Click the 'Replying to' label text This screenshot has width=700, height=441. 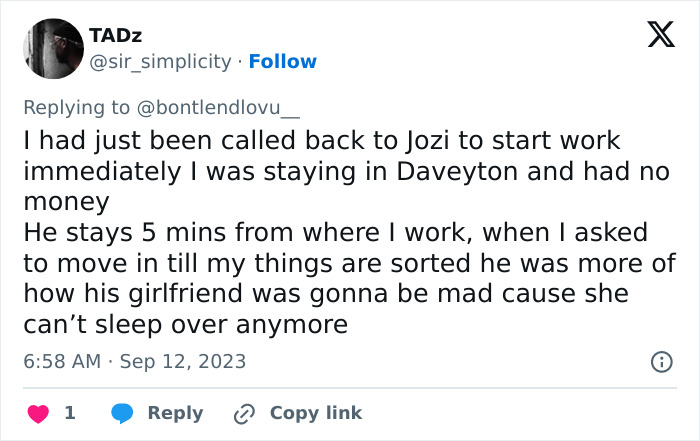(x=75, y=108)
